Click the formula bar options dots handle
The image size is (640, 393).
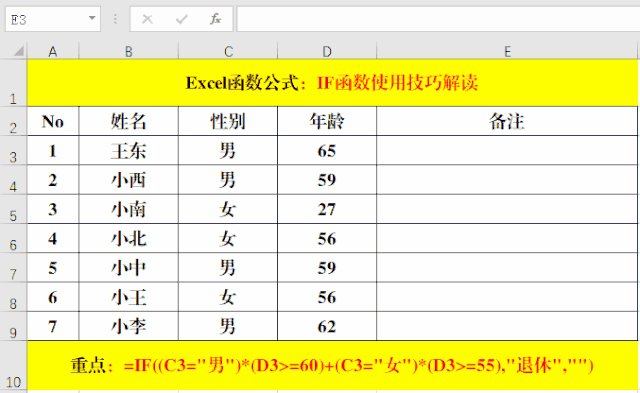pyautogui.click(x=115, y=19)
